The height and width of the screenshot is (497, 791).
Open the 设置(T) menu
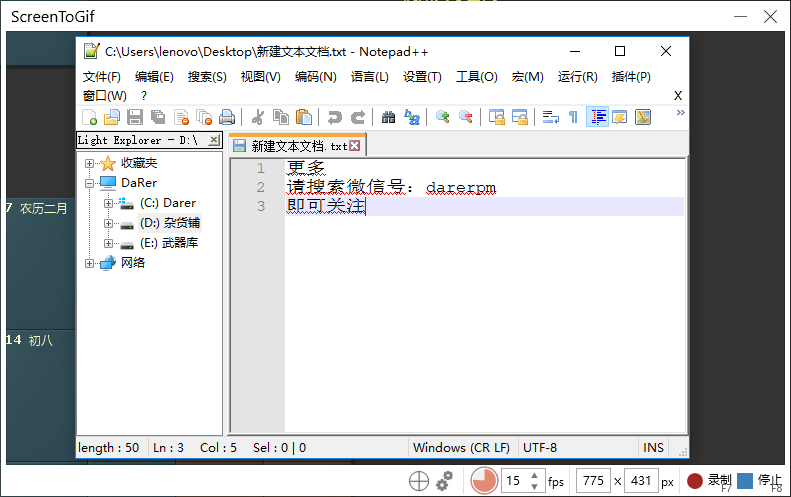click(422, 77)
